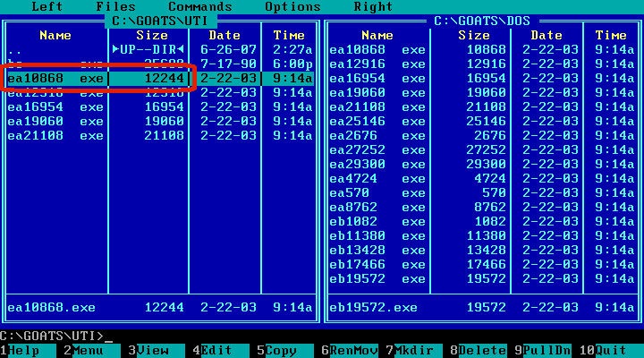Select ea25146 exe file row

click(482, 121)
